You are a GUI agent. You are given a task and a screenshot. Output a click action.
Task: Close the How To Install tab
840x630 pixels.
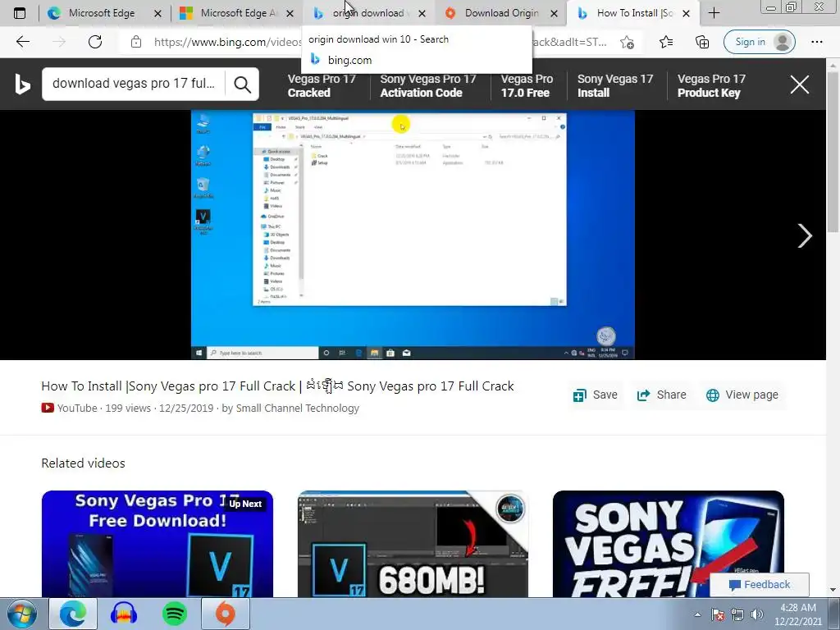coord(687,13)
